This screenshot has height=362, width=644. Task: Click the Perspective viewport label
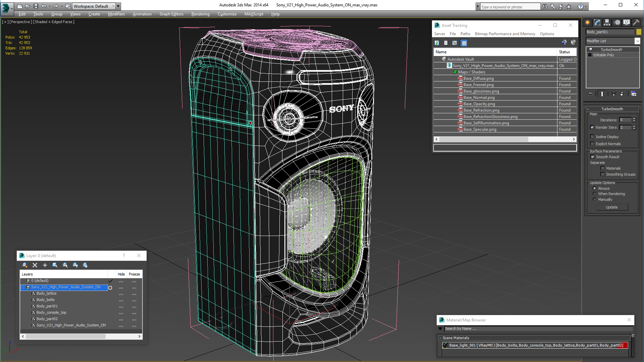[21, 22]
